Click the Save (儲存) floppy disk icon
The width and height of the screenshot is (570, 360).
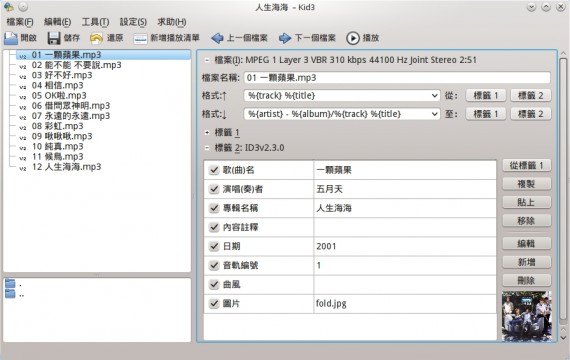pyautogui.click(x=54, y=38)
